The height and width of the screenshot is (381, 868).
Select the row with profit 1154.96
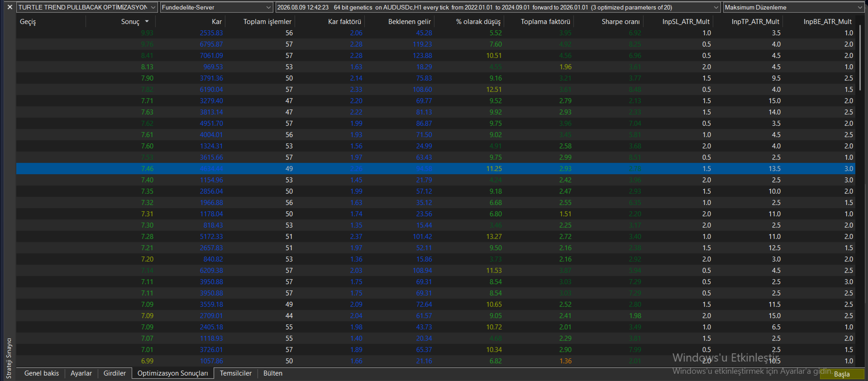436,180
